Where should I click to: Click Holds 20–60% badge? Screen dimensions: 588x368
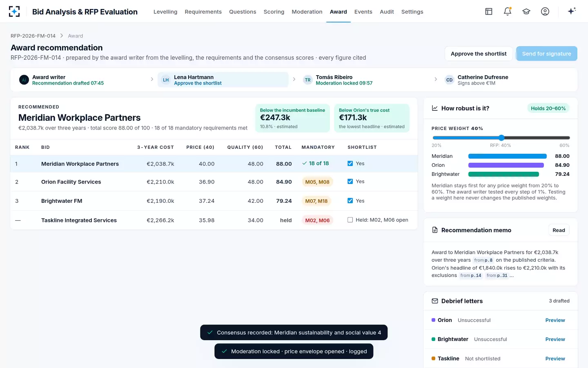coord(548,108)
